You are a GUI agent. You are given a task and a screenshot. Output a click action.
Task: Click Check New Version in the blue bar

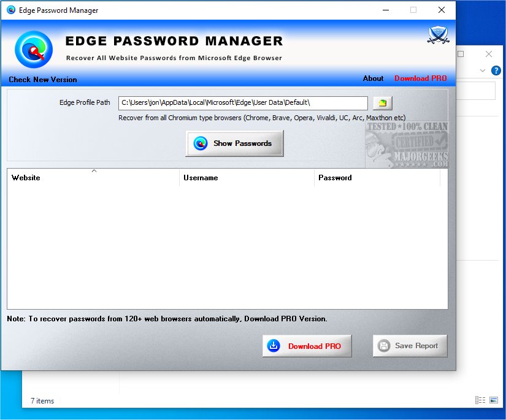(x=43, y=80)
